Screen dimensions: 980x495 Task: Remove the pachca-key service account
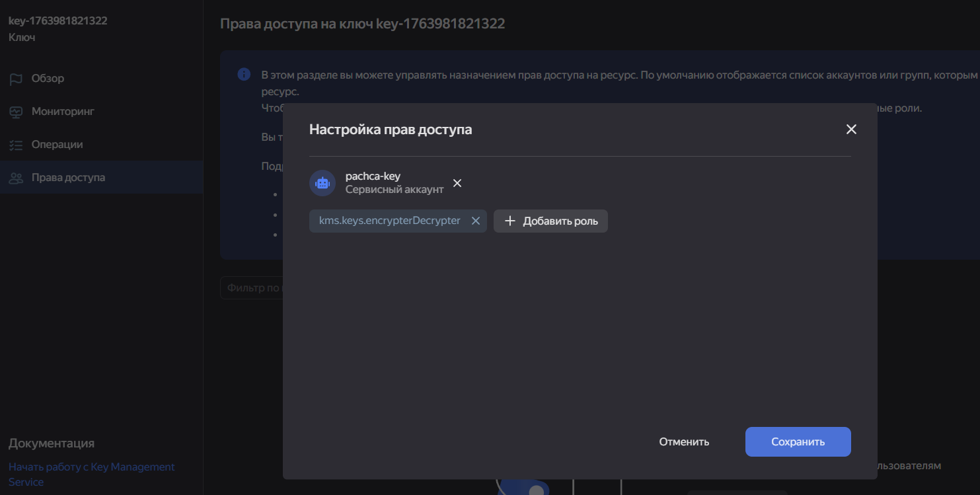[457, 183]
